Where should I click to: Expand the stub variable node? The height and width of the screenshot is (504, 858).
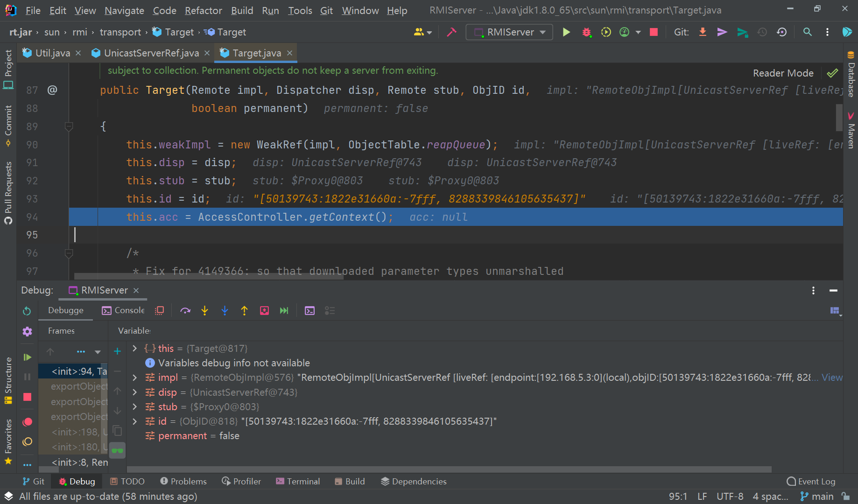[x=135, y=407]
